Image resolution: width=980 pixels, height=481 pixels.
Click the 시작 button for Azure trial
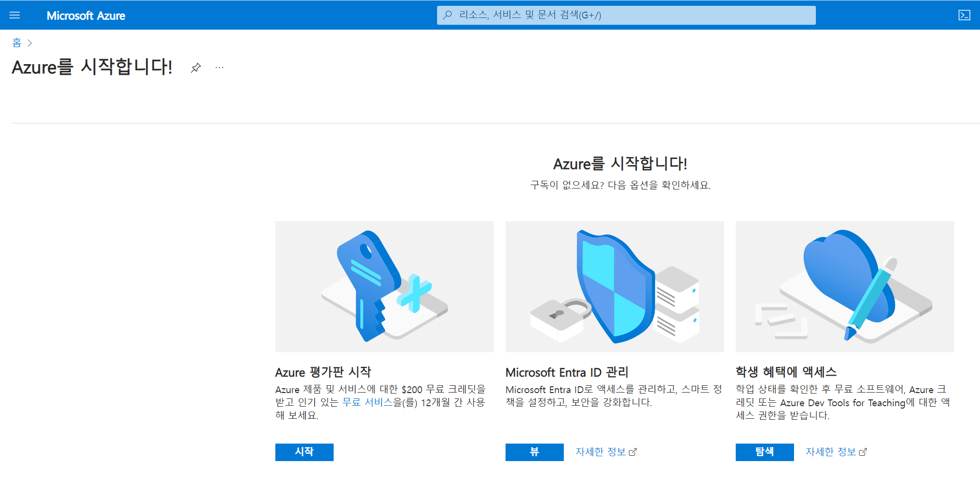click(304, 452)
